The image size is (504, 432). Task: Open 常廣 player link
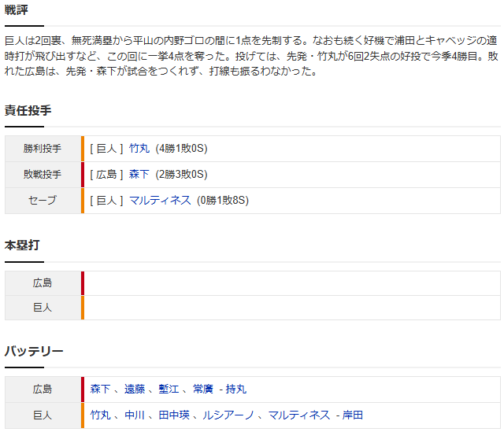[203, 389]
